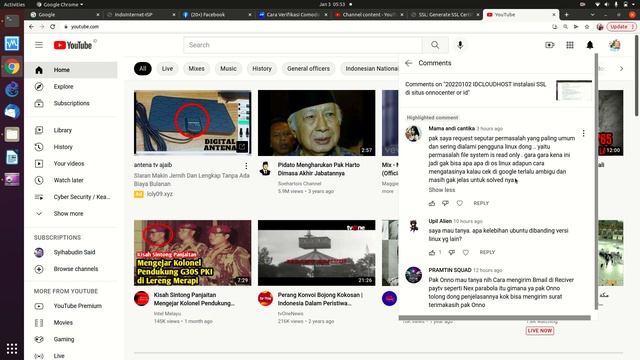Open the antena tv ajaib video thumbnail

coord(192,122)
